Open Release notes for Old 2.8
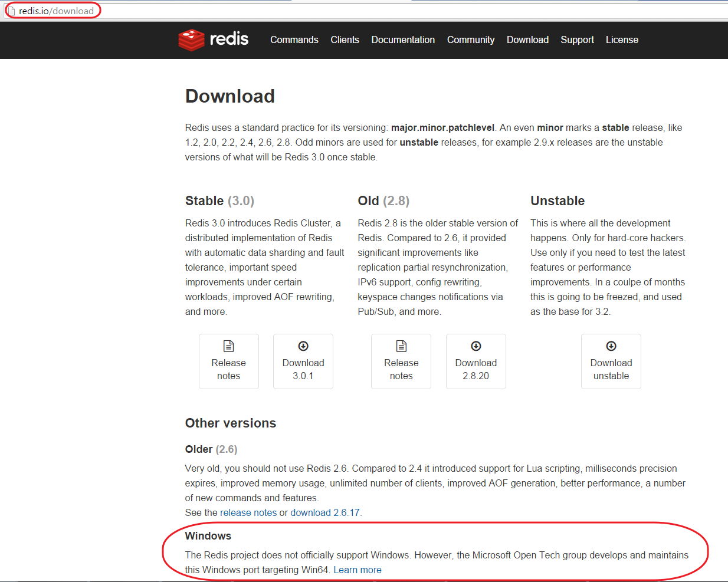This screenshot has height=582, width=728. [401, 361]
